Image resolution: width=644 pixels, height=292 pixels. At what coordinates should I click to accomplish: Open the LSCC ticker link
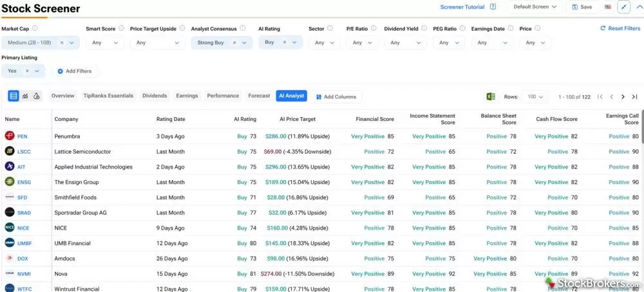coord(24,152)
